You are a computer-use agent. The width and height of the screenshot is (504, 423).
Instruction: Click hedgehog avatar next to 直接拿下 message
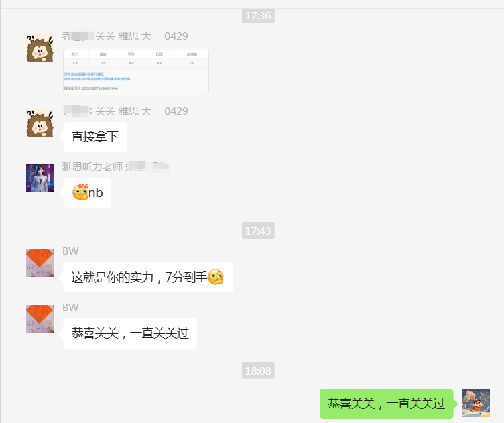40,123
